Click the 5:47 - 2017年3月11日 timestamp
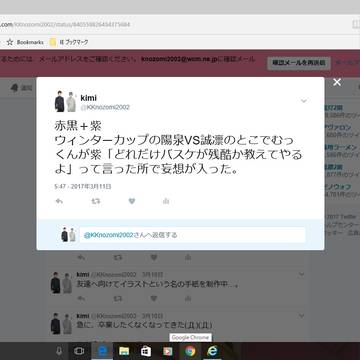 (x=83, y=186)
